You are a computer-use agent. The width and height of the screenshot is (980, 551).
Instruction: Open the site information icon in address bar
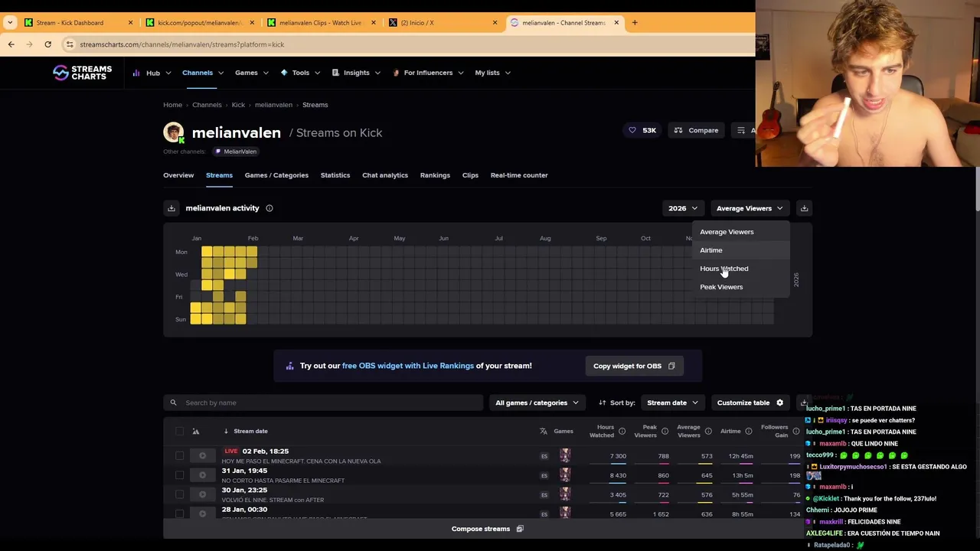pyautogui.click(x=70, y=44)
